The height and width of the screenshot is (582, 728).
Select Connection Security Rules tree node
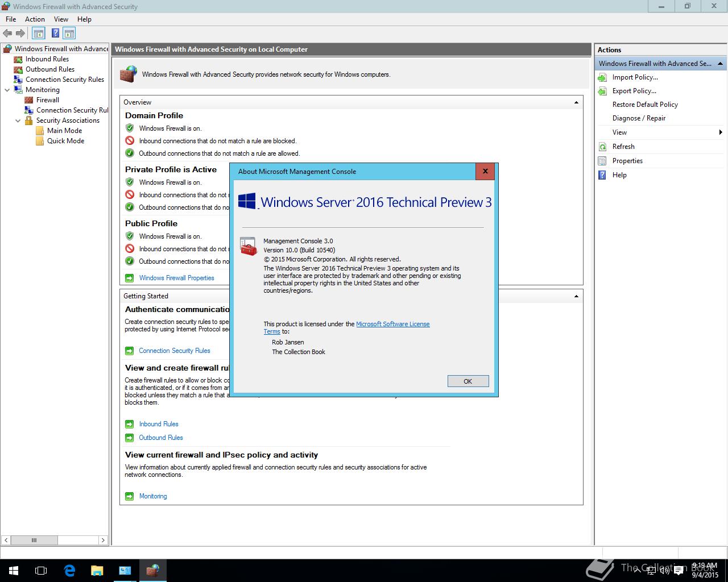(65, 80)
